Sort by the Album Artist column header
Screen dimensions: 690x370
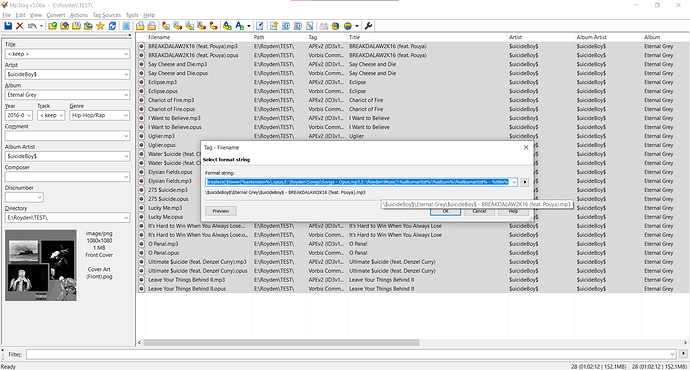pos(608,37)
